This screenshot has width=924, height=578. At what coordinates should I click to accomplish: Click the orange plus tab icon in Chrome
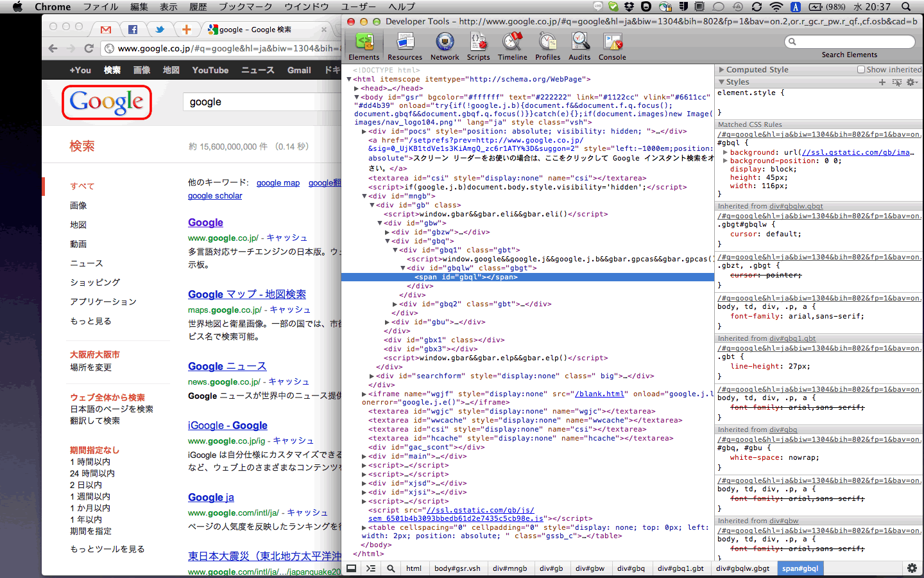coord(186,30)
